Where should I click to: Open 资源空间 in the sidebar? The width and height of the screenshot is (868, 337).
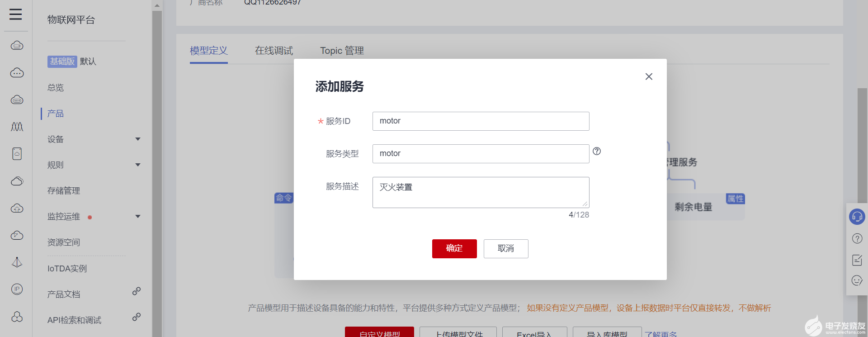coord(64,242)
